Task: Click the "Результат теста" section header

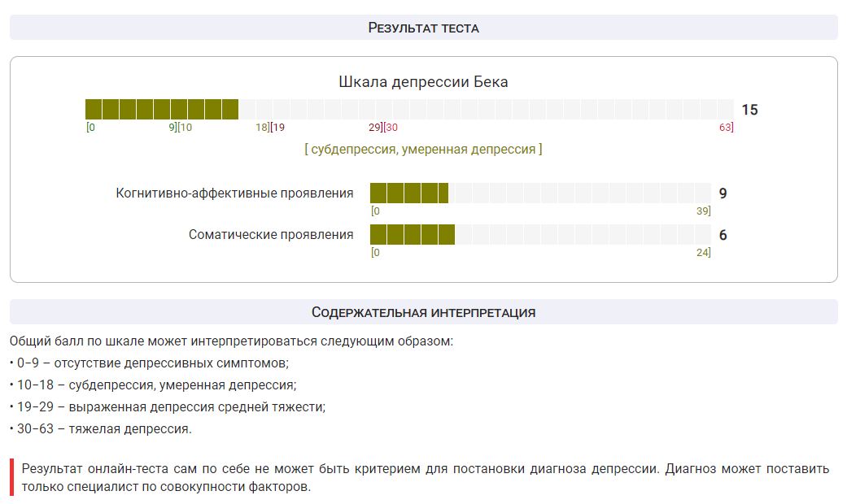Action: click(423, 28)
